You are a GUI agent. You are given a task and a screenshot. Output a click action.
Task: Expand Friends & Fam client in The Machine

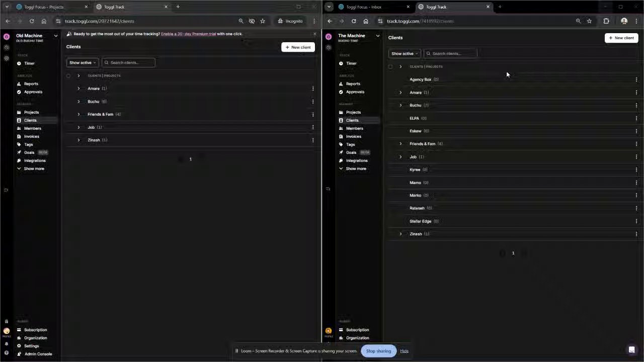(400, 144)
